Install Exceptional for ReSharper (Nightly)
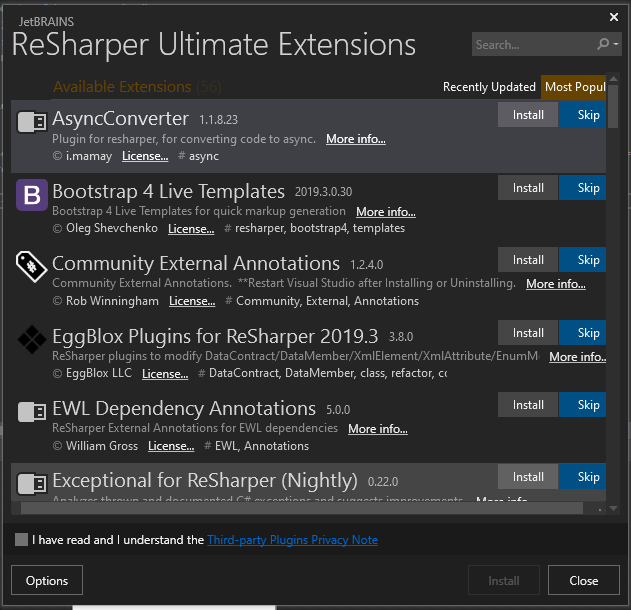Viewport: 631px width, 610px height. pyautogui.click(x=528, y=476)
